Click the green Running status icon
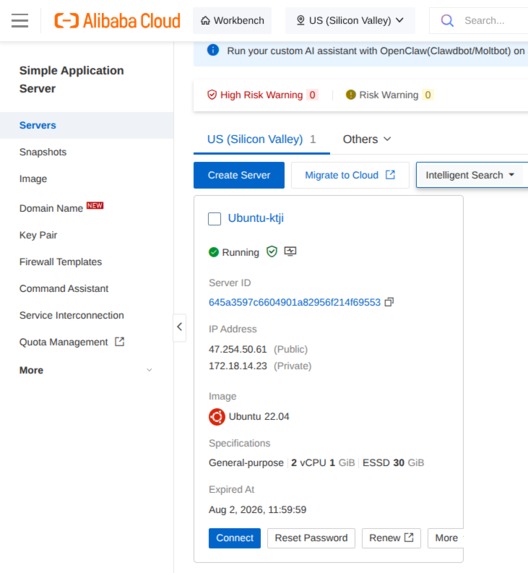This screenshot has width=528, height=573. pos(213,252)
